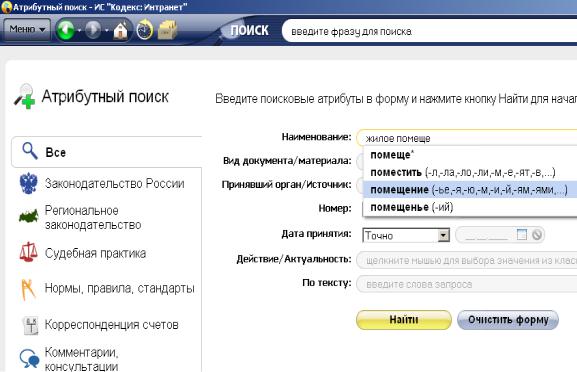
Task: Click the Действие/Актуальность classifier field
Action: point(467,261)
